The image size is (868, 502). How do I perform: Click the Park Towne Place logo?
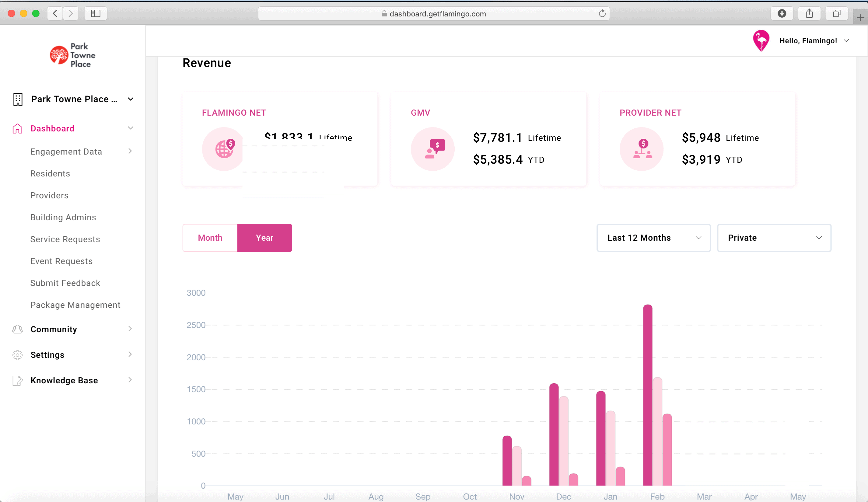(72, 55)
